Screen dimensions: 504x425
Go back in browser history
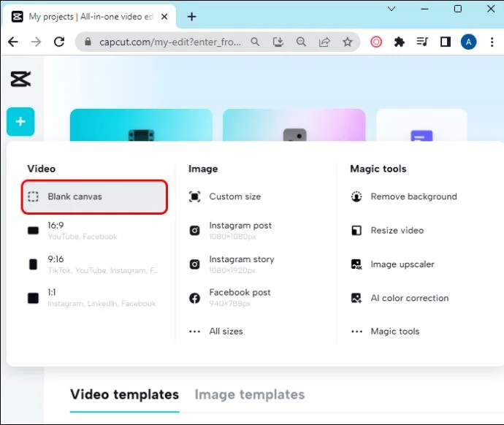(x=13, y=42)
